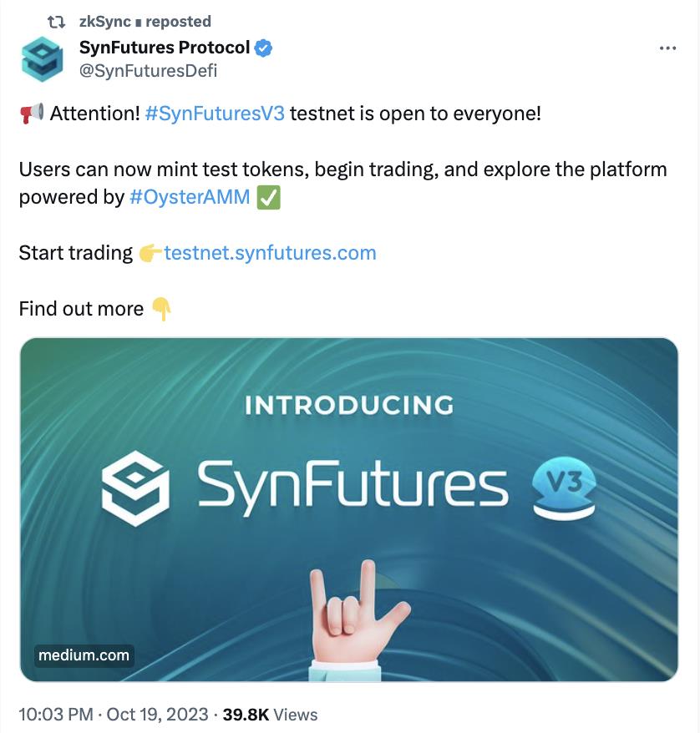Click the pointing-down hand emoji
This screenshot has height=733, width=700.
(161, 309)
